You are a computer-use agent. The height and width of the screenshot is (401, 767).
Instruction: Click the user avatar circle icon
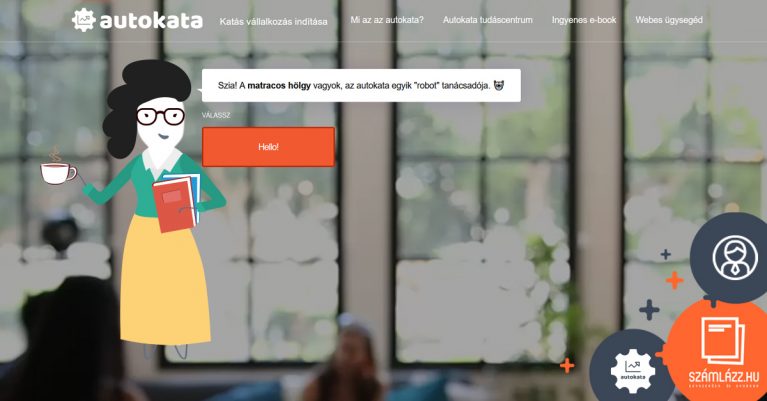click(735, 257)
